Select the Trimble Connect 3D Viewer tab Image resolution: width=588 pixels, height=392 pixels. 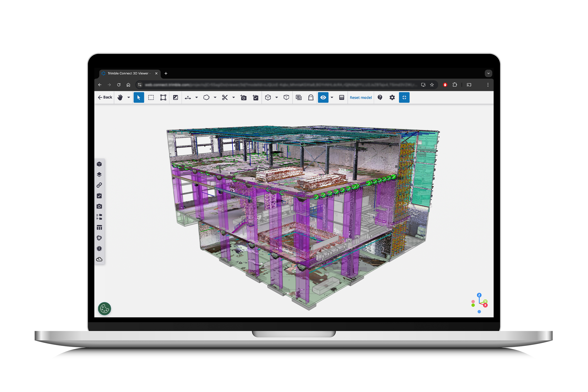tap(130, 74)
